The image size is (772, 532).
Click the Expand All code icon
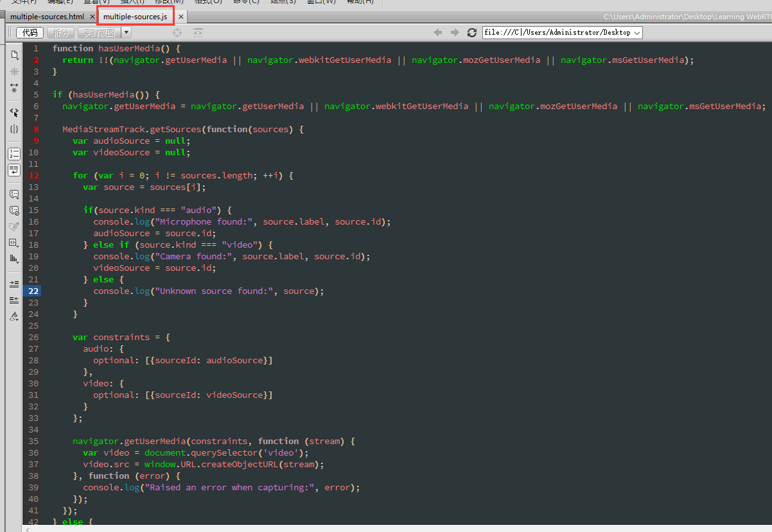click(14, 88)
